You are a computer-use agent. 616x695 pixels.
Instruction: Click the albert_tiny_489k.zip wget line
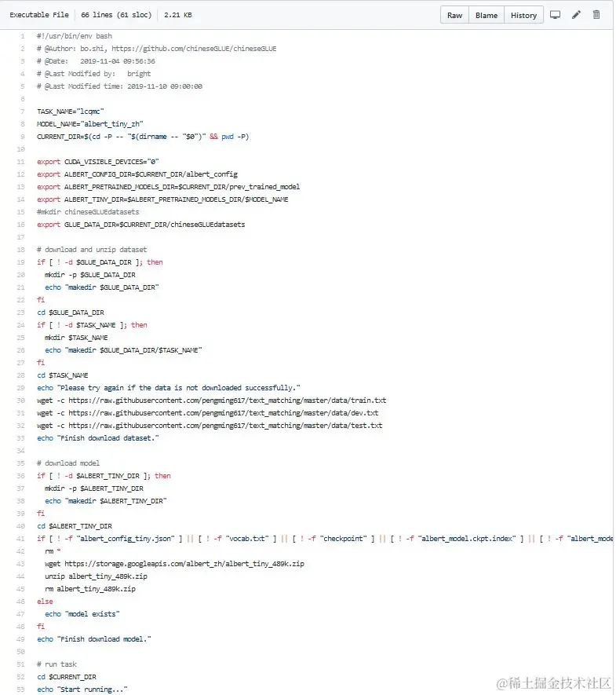tap(174, 564)
